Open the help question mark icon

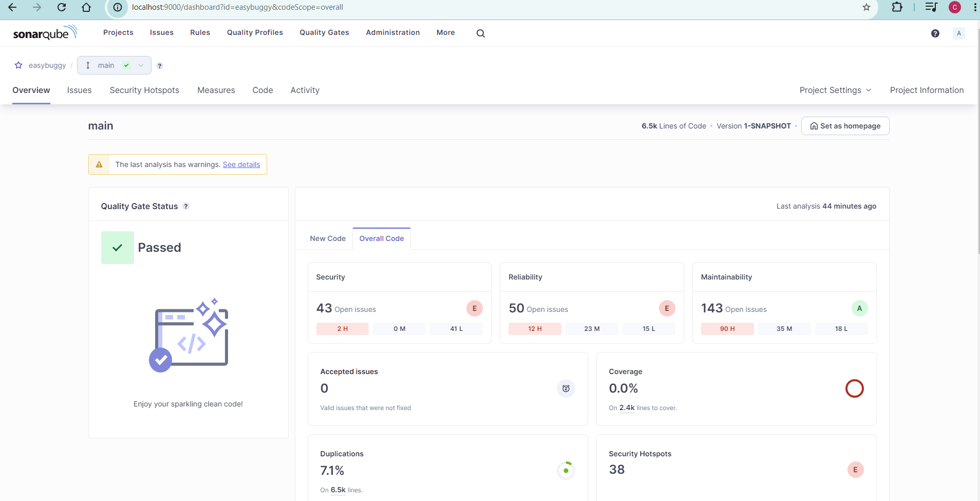pos(935,33)
